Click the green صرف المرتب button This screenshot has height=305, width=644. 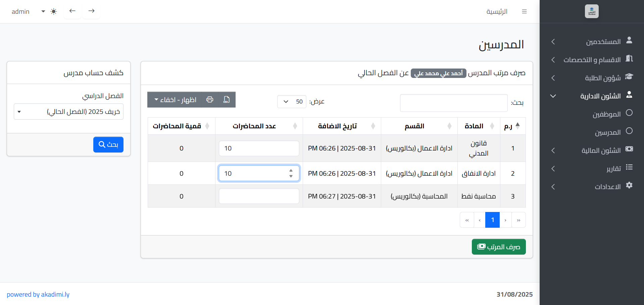[498, 247]
